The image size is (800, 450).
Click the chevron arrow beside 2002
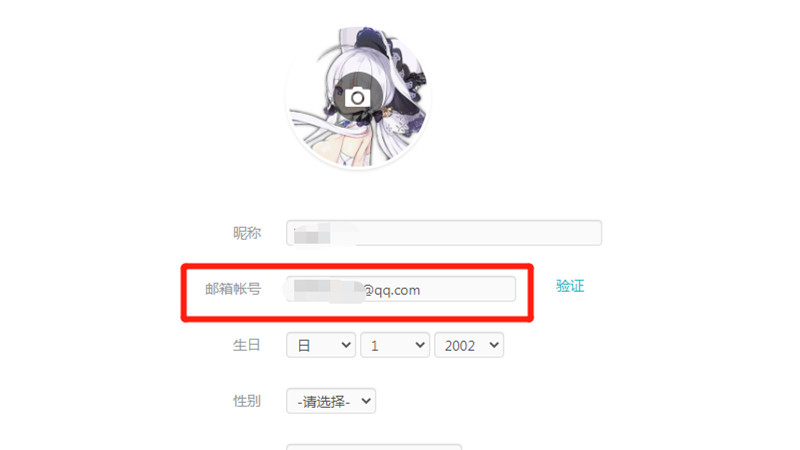pyautogui.click(x=494, y=345)
